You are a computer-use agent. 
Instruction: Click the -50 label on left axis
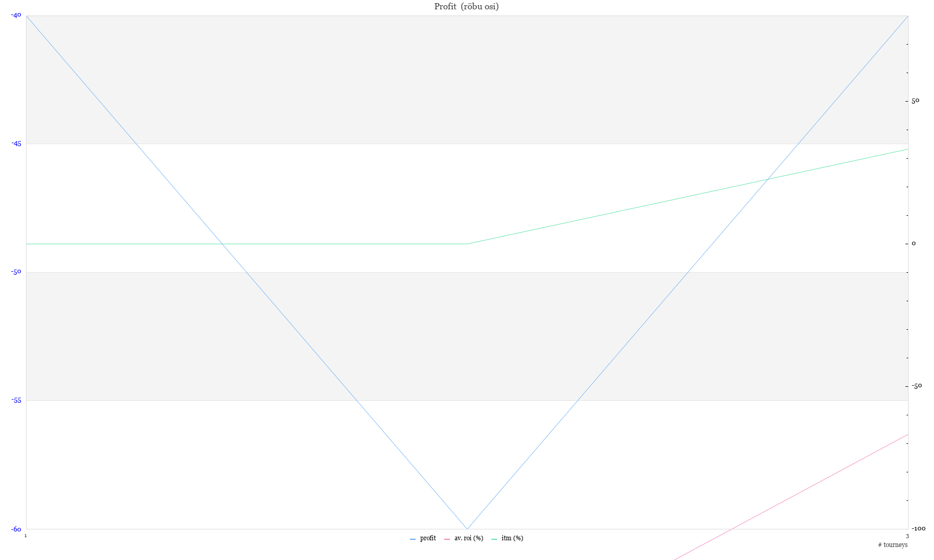(16, 272)
